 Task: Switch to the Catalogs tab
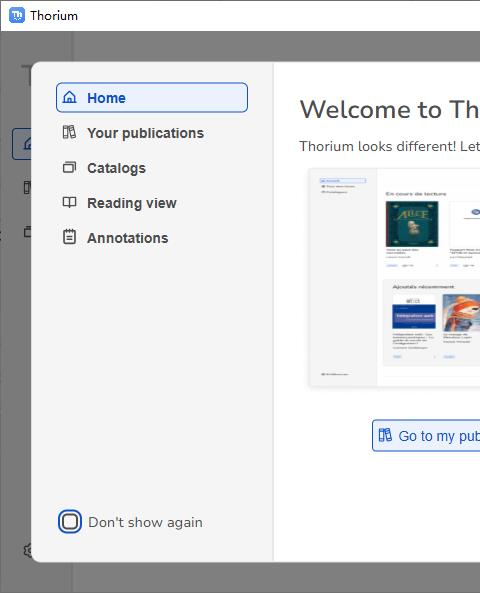click(152, 168)
